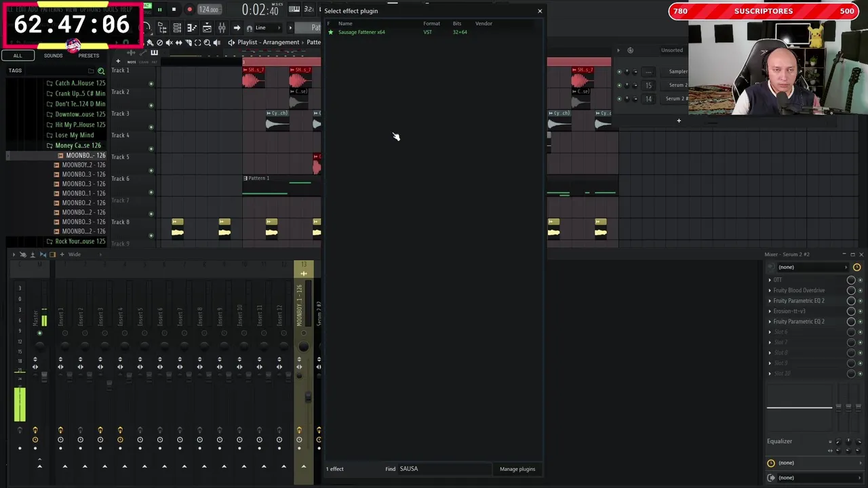Viewport: 868px width, 488px height.
Task: Toggle the Sampler channel mute LED
Action: pos(618,71)
